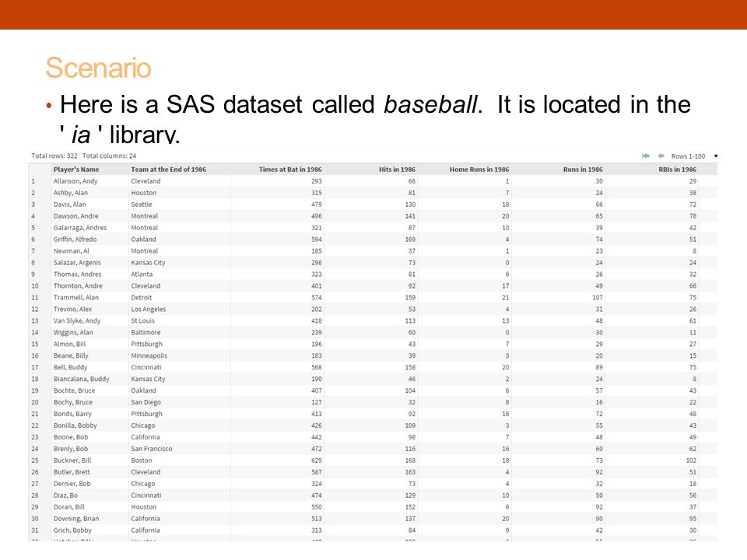Sort by Team at the End of 1986
The width and height of the screenshot is (747, 560).
(169, 169)
